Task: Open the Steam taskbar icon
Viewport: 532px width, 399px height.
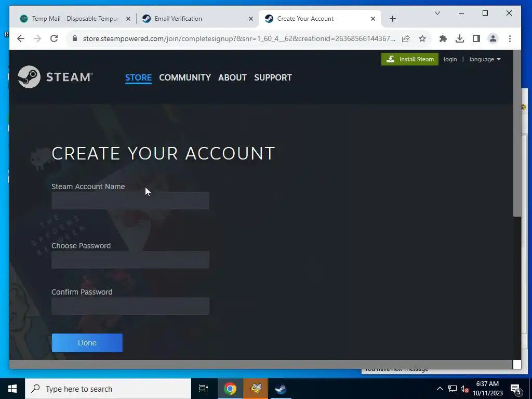Action: (x=281, y=389)
